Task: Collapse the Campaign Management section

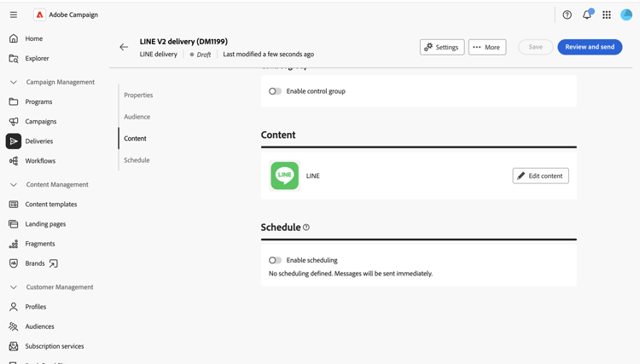Action: tap(14, 82)
